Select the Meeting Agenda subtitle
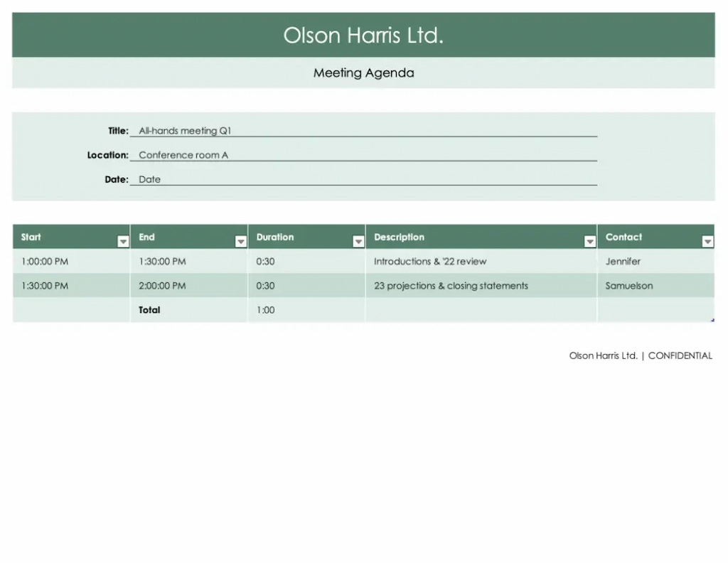 tap(363, 73)
